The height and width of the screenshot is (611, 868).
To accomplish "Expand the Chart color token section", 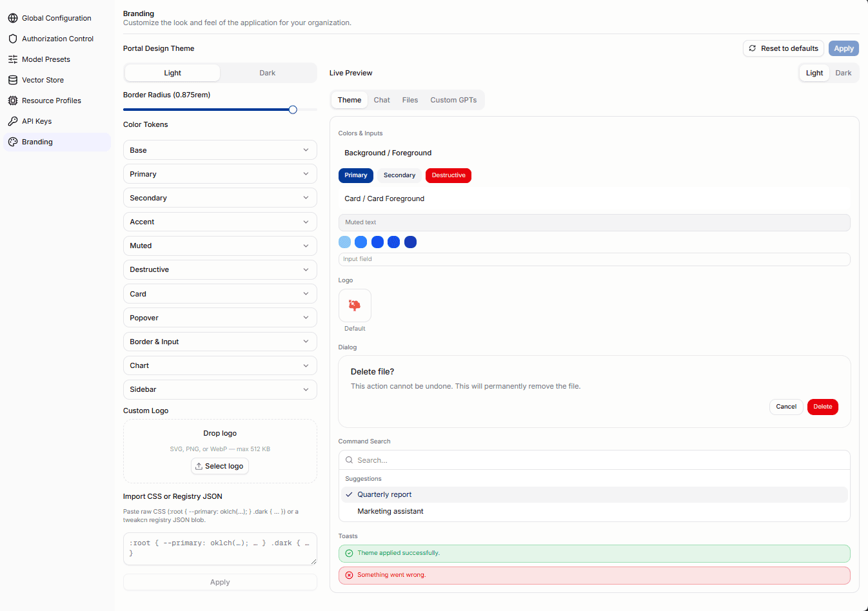I will point(220,365).
